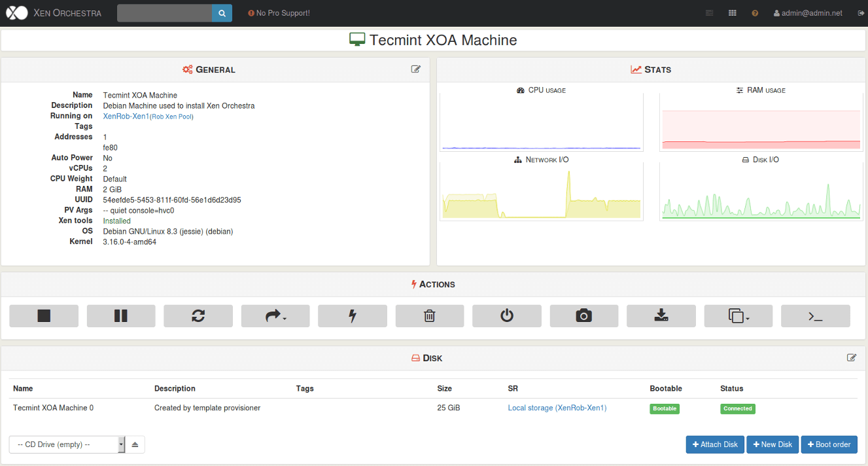Click the Size column header
The image size is (868, 466).
445,388
